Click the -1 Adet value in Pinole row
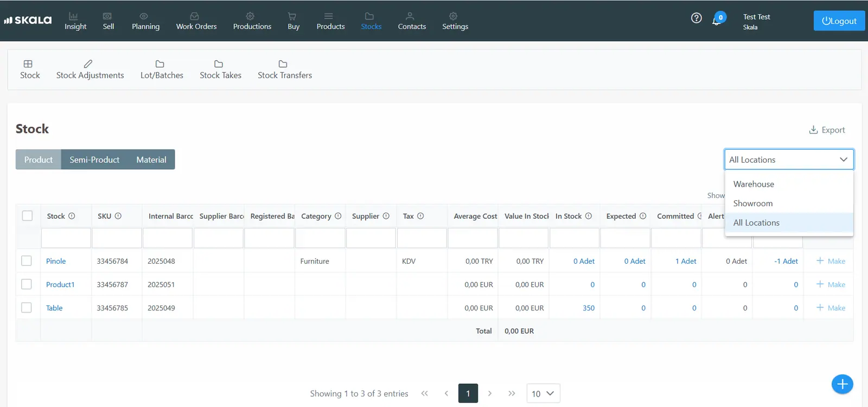 click(786, 261)
